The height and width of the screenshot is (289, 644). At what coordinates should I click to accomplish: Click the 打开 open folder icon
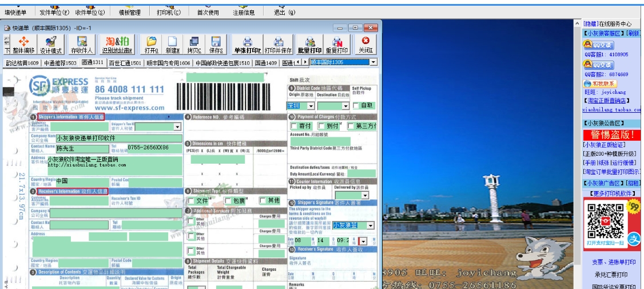(151, 45)
